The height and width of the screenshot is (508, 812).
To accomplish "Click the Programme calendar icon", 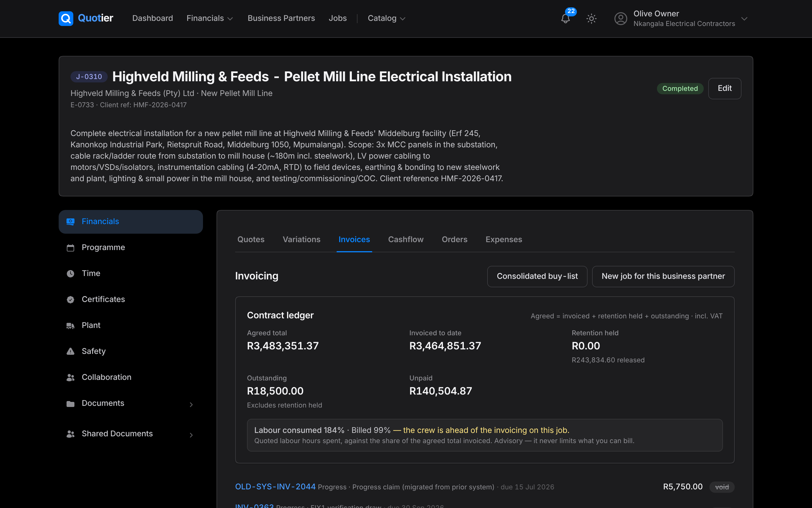I will [x=70, y=248].
